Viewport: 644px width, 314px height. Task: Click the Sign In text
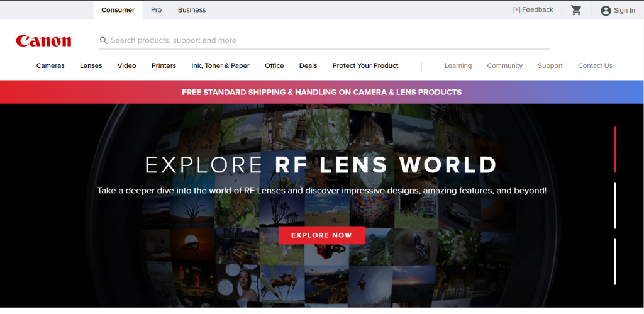[625, 11]
